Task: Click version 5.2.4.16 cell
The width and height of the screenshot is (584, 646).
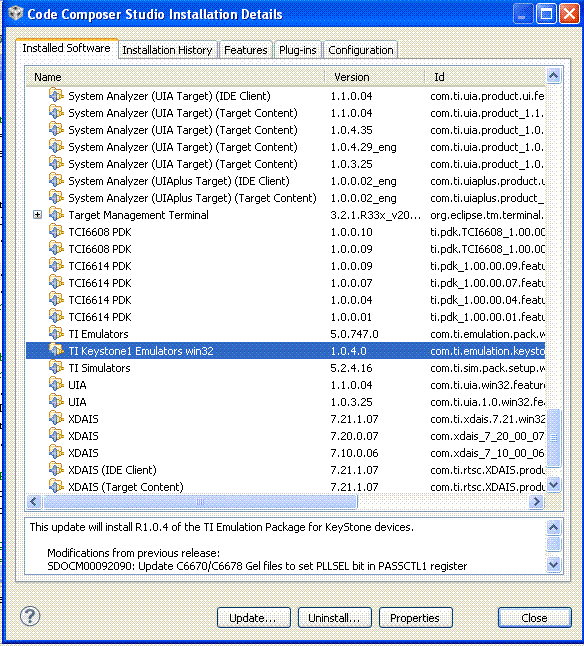Action: click(351, 368)
